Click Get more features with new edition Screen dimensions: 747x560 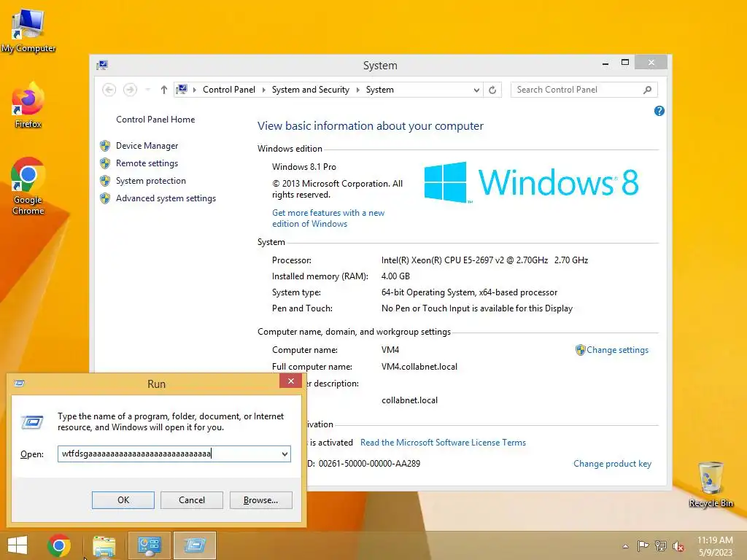[x=328, y=218]
